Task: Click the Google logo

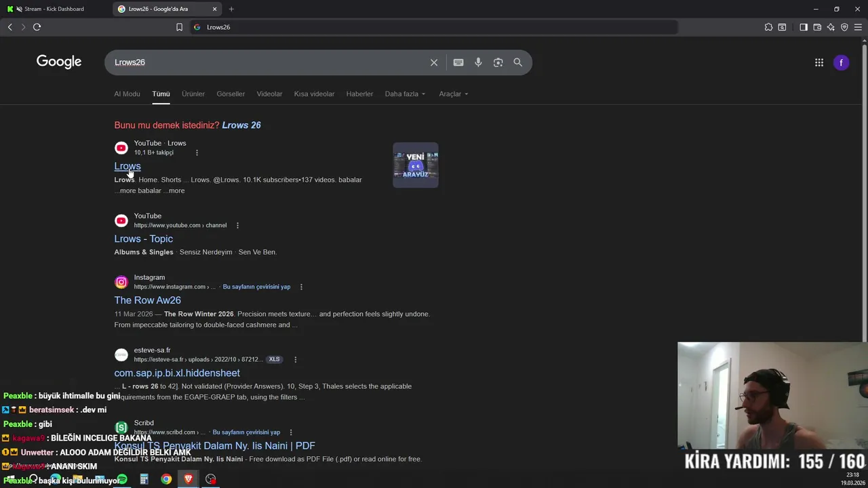Action: (x=59, y=62)
